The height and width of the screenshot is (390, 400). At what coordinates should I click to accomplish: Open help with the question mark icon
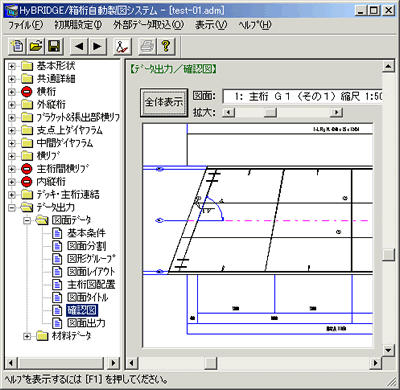coord(166,46)
